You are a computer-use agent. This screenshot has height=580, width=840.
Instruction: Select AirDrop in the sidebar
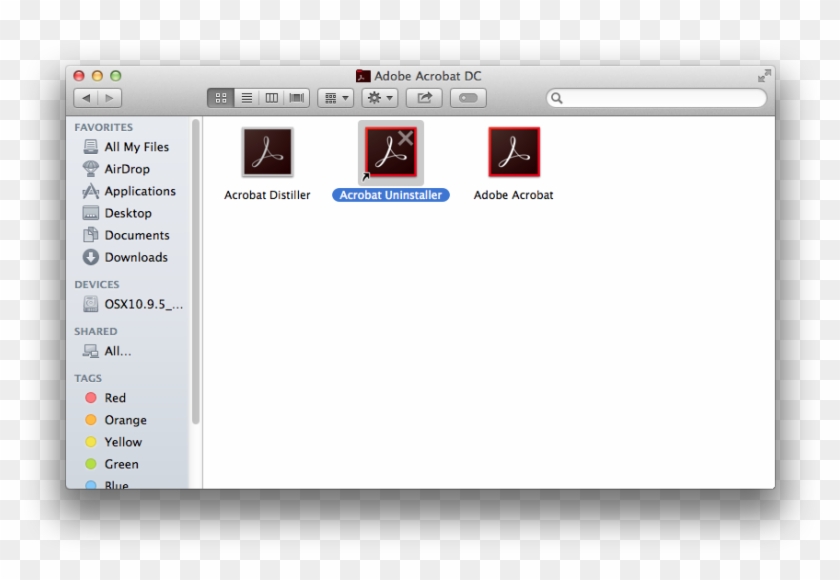point(126,169)
